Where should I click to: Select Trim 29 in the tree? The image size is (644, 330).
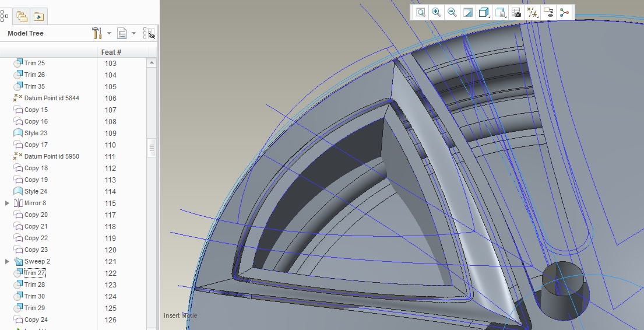point(34,308)
